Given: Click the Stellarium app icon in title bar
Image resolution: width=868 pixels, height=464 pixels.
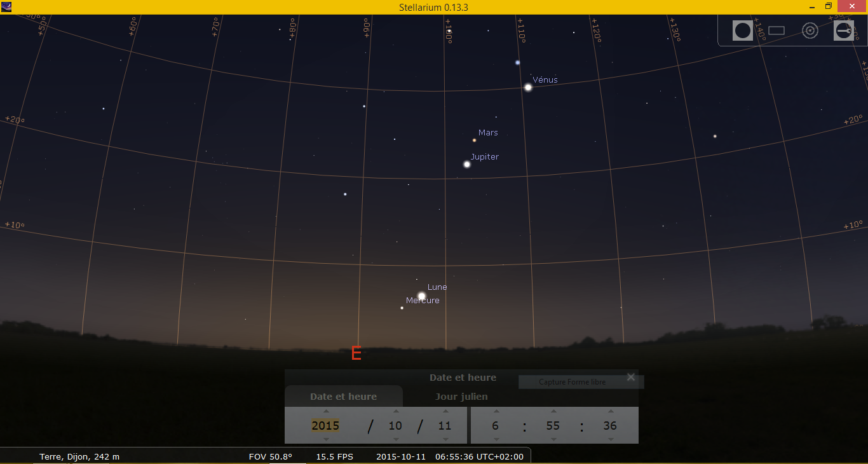Looking at the screenshot, I should (6, 7).
